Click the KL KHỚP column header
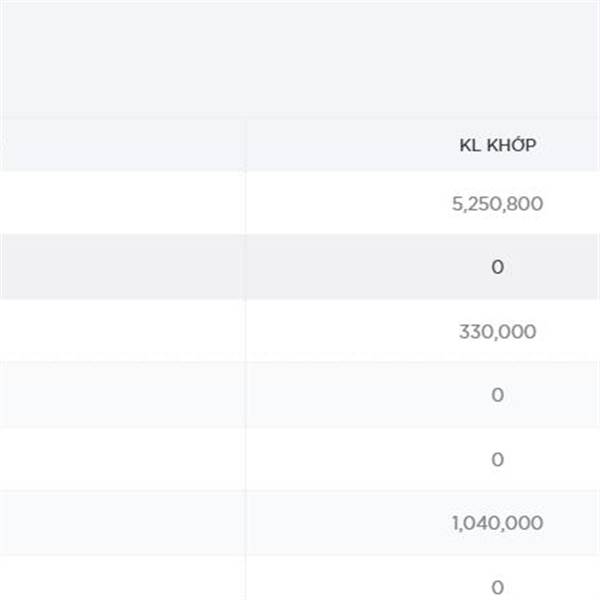 [497, 146]
